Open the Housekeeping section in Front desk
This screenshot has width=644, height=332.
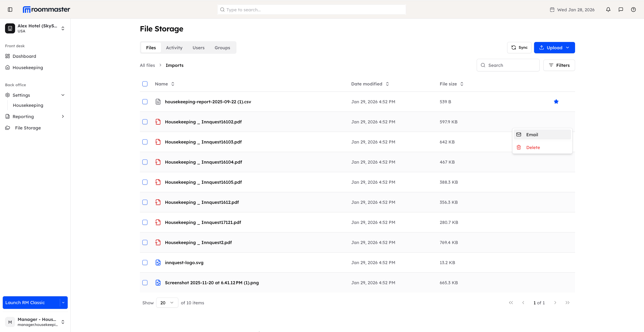click(x=28, y=67)
